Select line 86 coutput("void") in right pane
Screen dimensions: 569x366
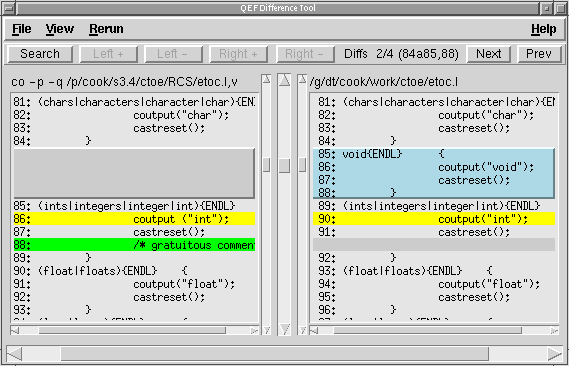[x=434, y=167]
